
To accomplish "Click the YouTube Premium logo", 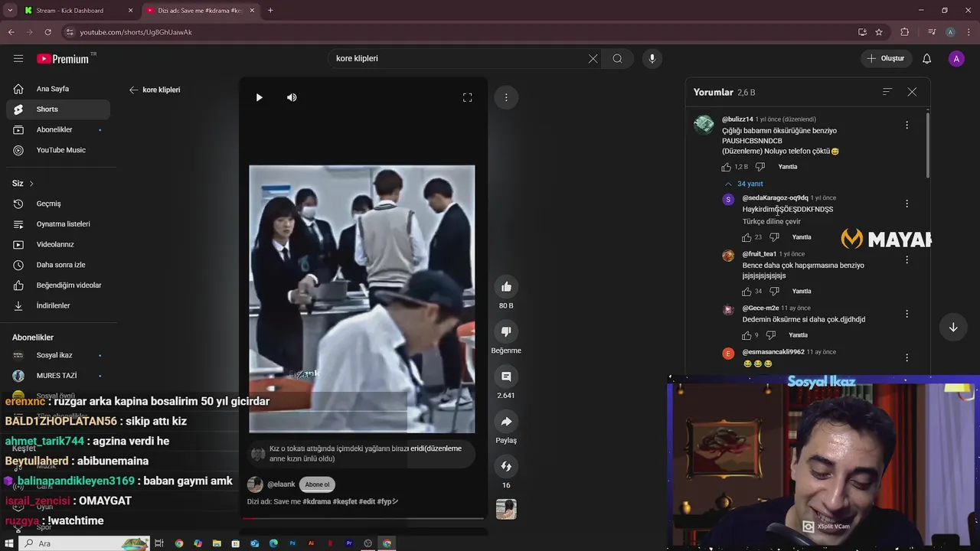I will 63,59.
